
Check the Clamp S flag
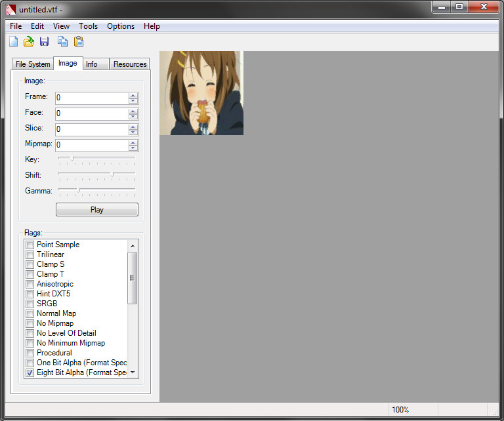pos(30,264)
